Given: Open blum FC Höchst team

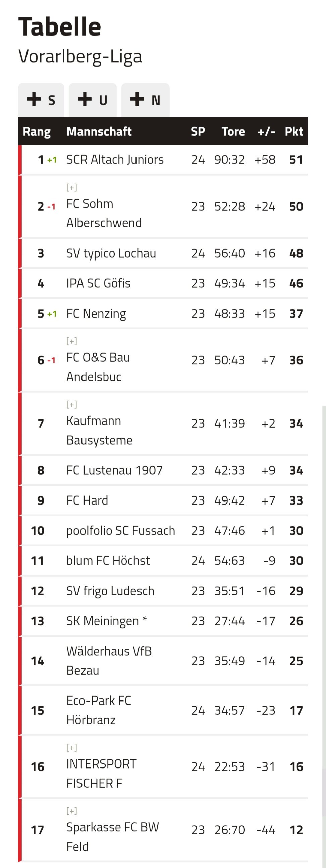Looking at the screenshot, I should (x=108, y=561).
